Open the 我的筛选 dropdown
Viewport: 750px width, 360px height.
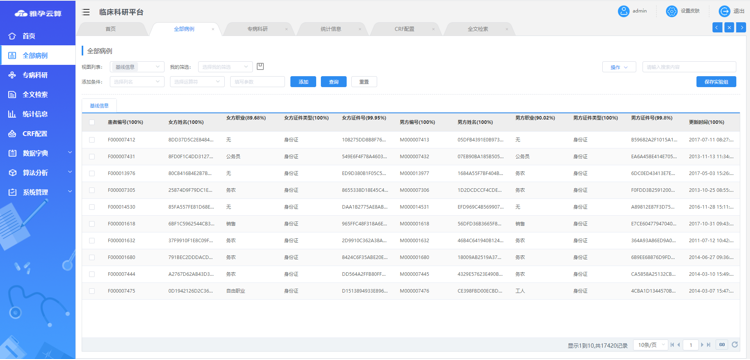(225, 67)
